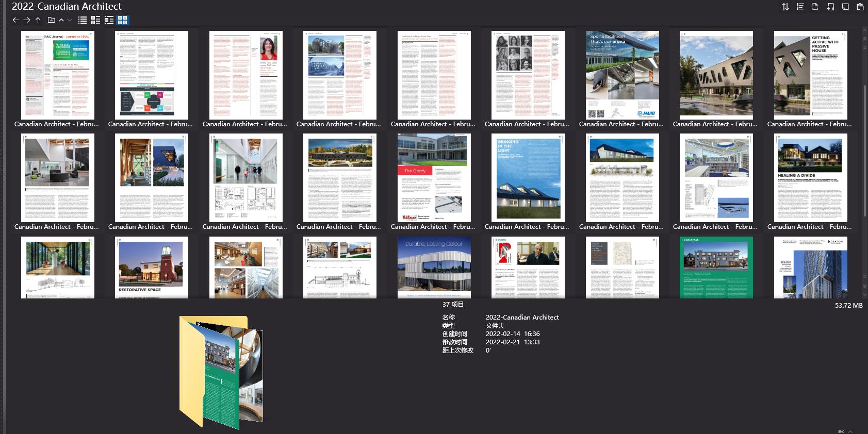Select the page thumbnail with circular diagram
This screenshot has width=868, height=434.
point(151,75)
